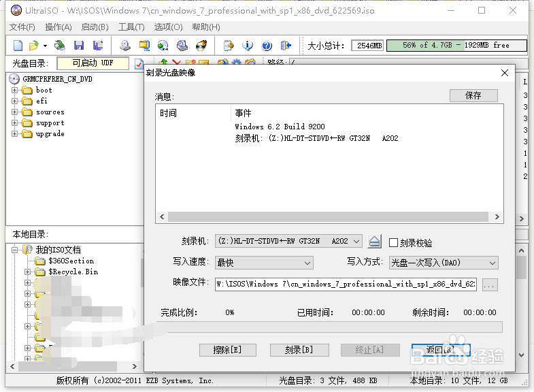Viewport: 534px width, 392px height.
Task: Collapse the 我的ISO文档 tree node
Action: [x=15, y=250]
